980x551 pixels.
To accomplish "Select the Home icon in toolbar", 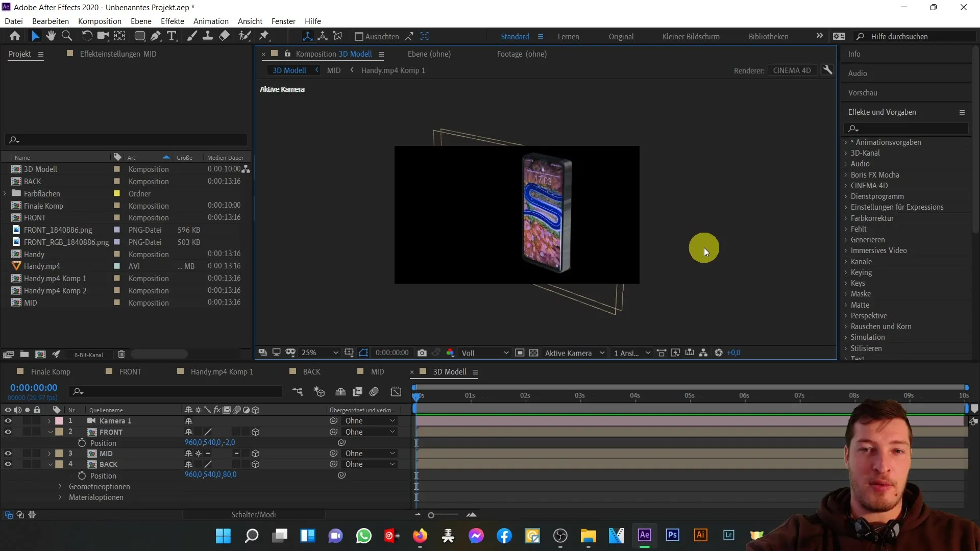I will (15, 36).
